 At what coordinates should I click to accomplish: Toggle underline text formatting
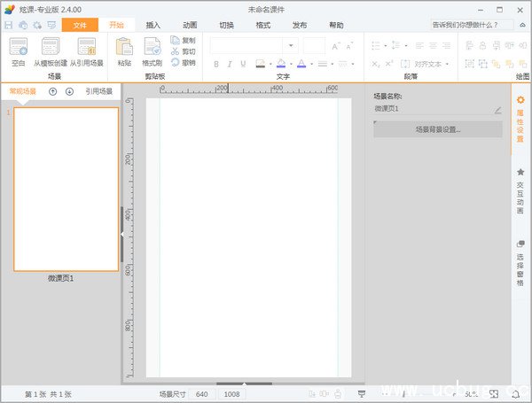241,64
